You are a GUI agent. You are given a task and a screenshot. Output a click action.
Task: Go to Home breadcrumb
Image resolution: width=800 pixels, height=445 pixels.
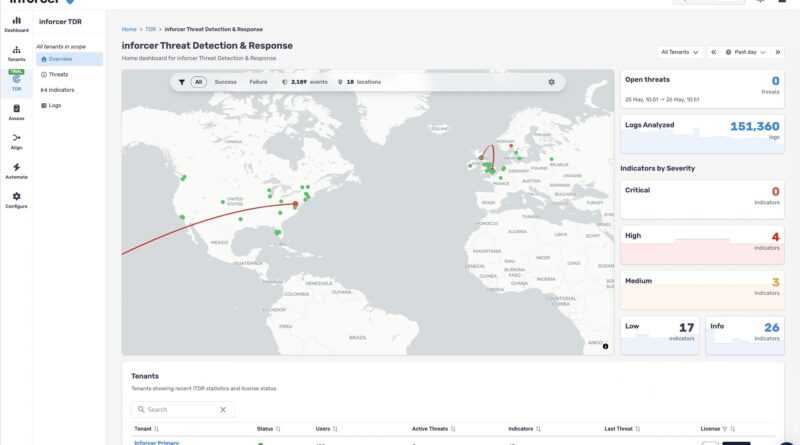pos(129,29)
